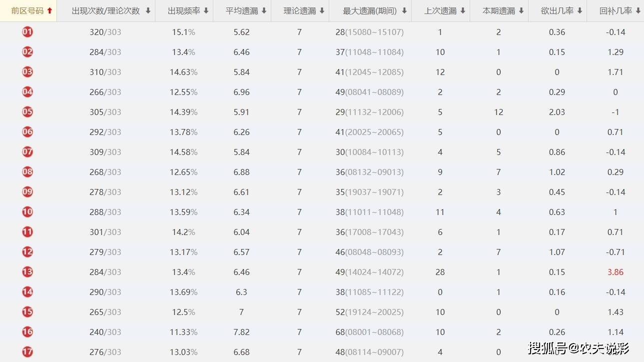Select the 35(19037~19071) cell
Viewport: 644px width, 362px height.
370,192
